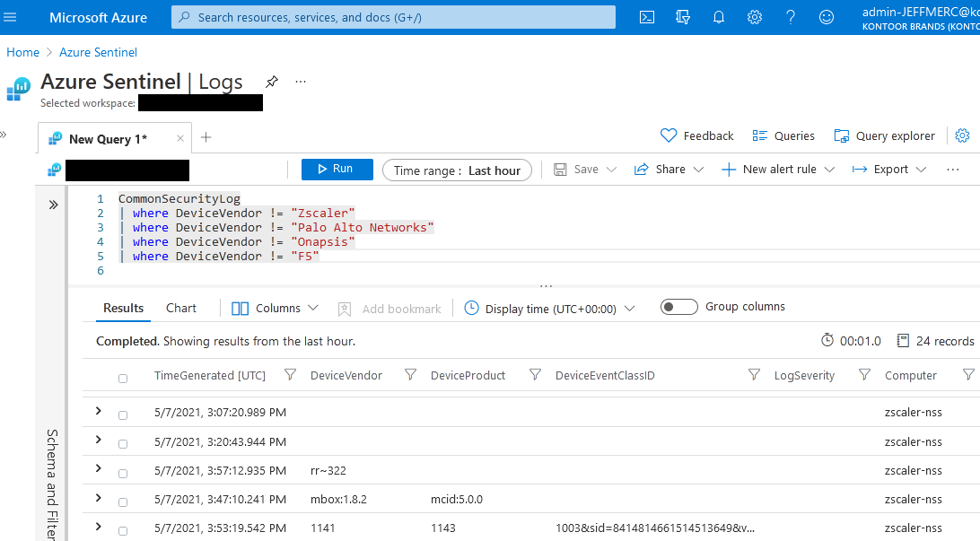The height and width of the screenshot is (541, 980).
Task: Open the Time range Last hour dropdown
Action: [x=457, y=169]
